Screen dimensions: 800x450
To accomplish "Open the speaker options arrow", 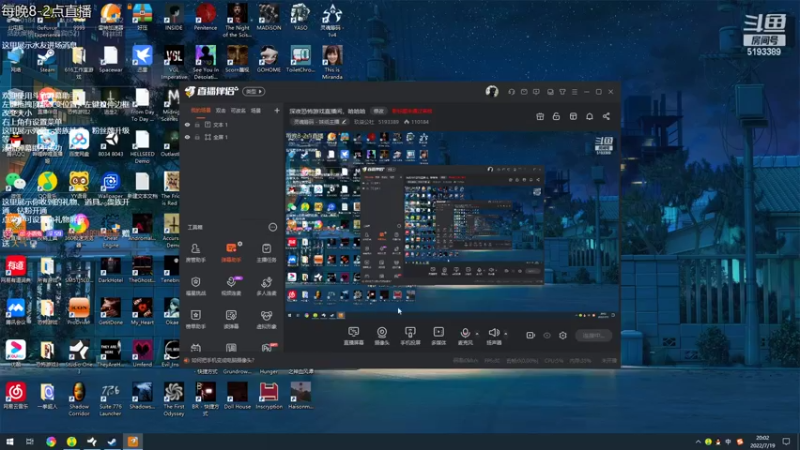I will (x=506, y=334).
